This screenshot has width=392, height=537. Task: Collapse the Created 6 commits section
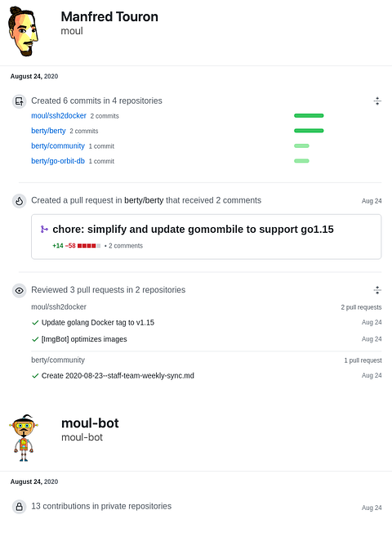click(377, 101)
